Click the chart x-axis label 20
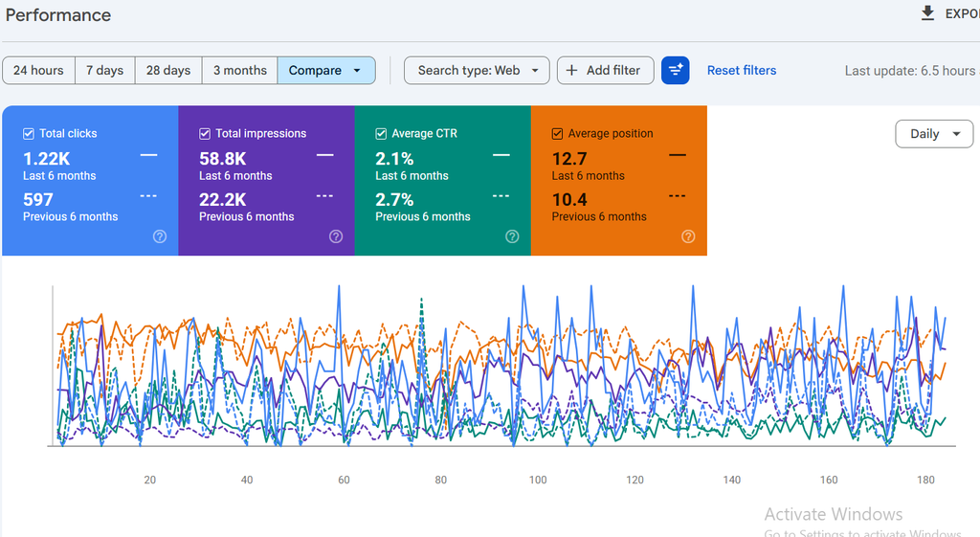Image resolution: width=980 pixels, height=537 pixels. (150, 481)
